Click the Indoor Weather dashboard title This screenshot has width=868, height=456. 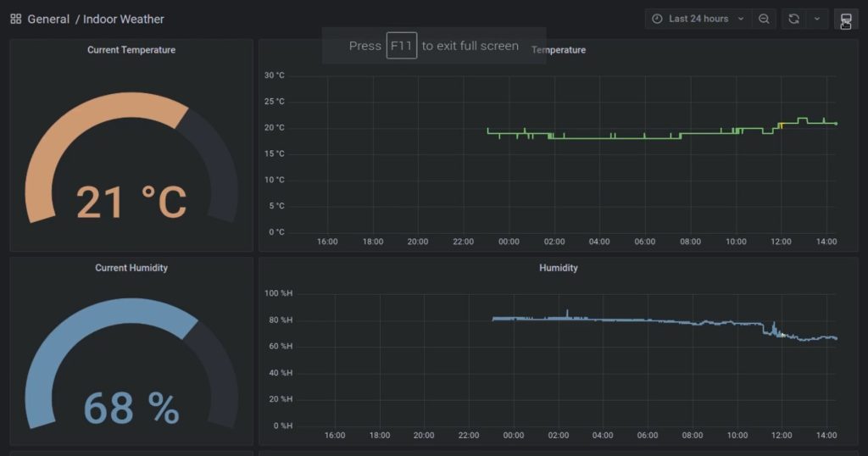pos(124,19)
